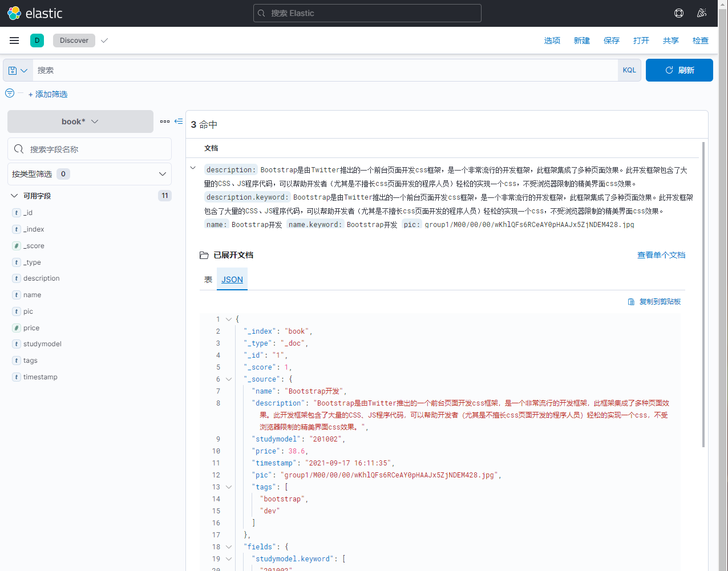The image size is (728, 571).
Task: Toggle KQL query language switch
Action: (x=629, y=70)
